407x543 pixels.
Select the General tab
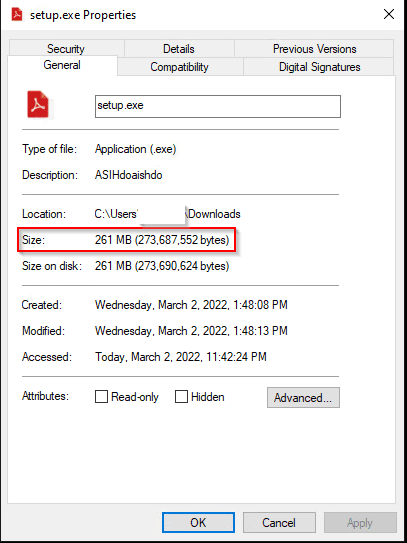(x=62, y=65)
